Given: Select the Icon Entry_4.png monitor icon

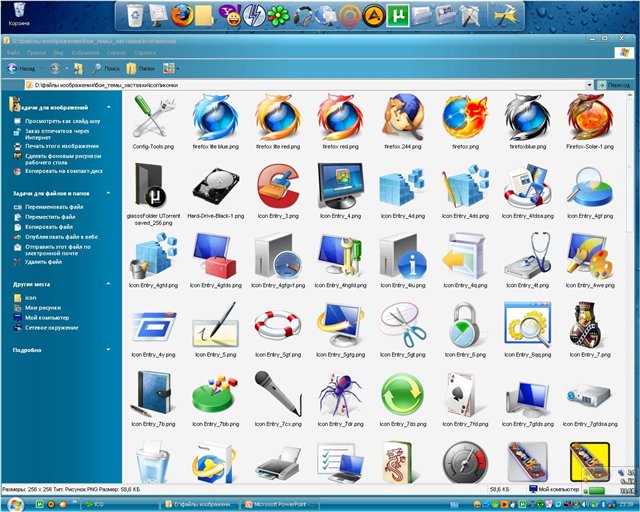Looking at the screenshot, I should coord(340,186).
